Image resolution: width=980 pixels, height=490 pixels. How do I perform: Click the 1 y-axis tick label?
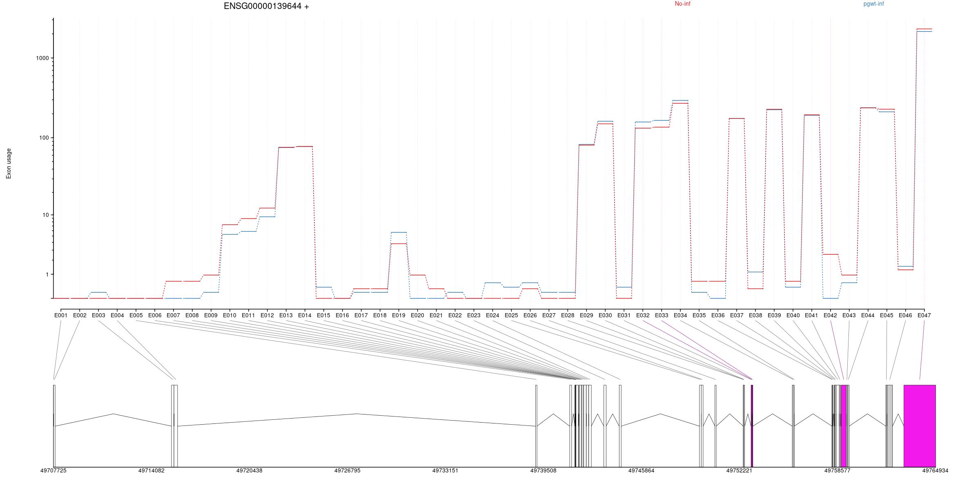pos(47,274)
